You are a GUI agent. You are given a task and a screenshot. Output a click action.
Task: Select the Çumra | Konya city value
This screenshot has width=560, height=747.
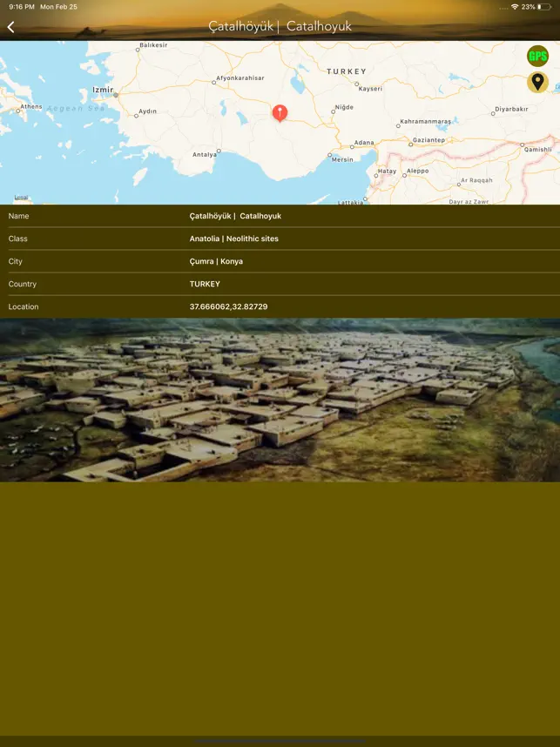216,261
